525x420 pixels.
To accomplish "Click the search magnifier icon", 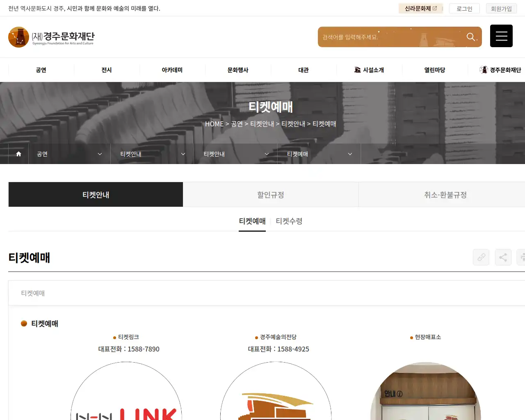I will 471,37.
